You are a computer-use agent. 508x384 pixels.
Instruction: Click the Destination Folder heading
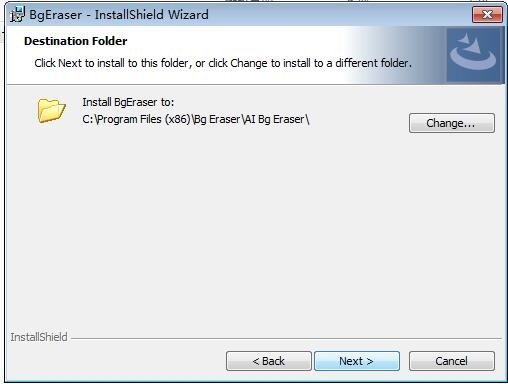(76, 41)
